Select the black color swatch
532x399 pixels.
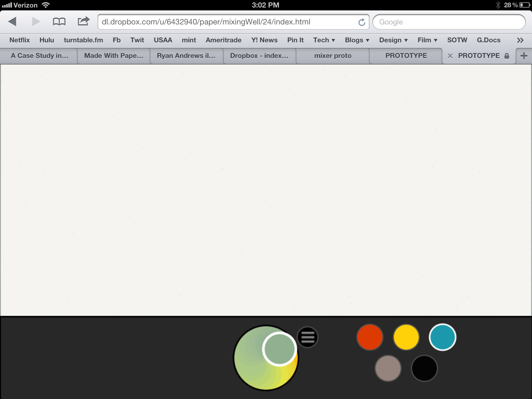click(x=424, y=368)
